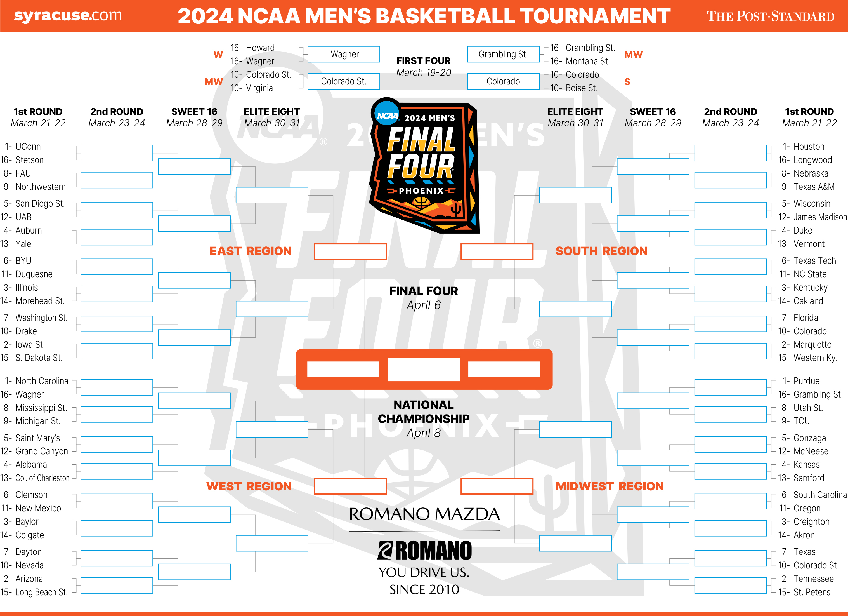The width and height of the screenshot is (848, 616).
Task: Click the Wagner First Four winner box
Action: coord(344,54)
